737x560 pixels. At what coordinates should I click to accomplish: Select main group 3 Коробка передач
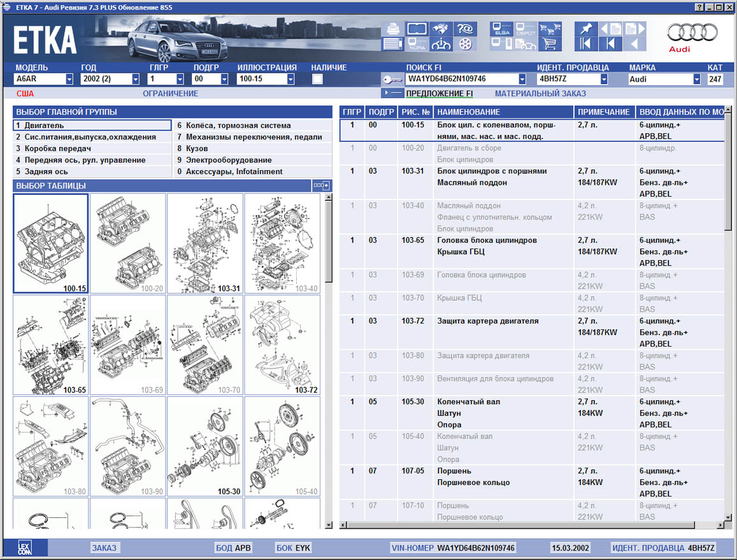click(x=54, y=148)
